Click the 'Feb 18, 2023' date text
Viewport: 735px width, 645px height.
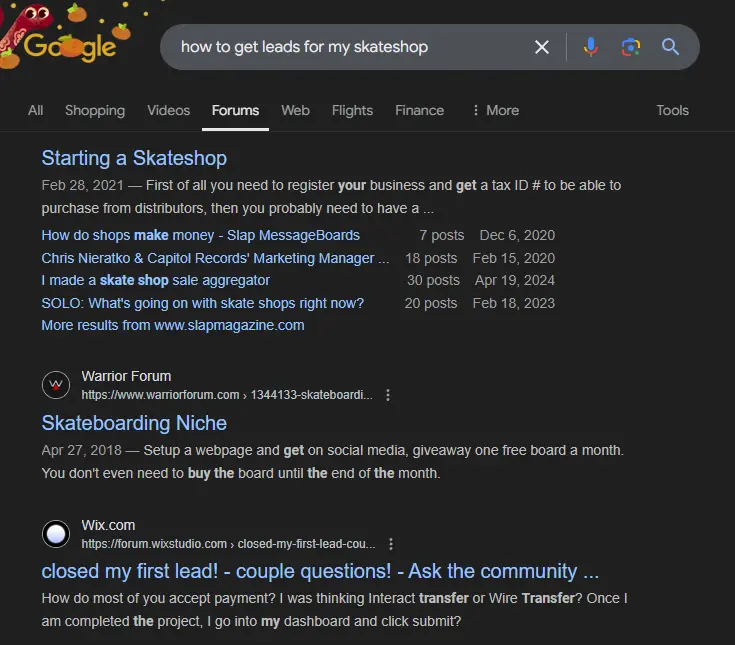point(514,303)
